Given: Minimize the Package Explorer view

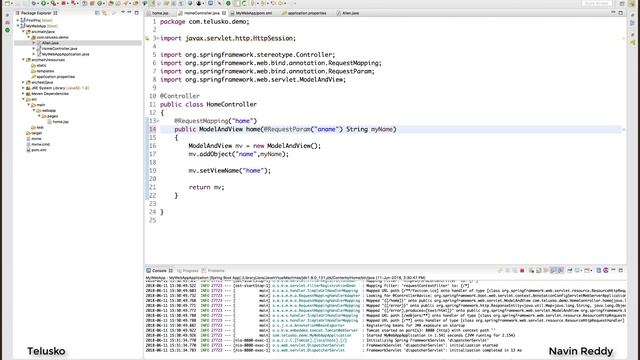Looking at the screenshot, I should click(x=129, y=13).
